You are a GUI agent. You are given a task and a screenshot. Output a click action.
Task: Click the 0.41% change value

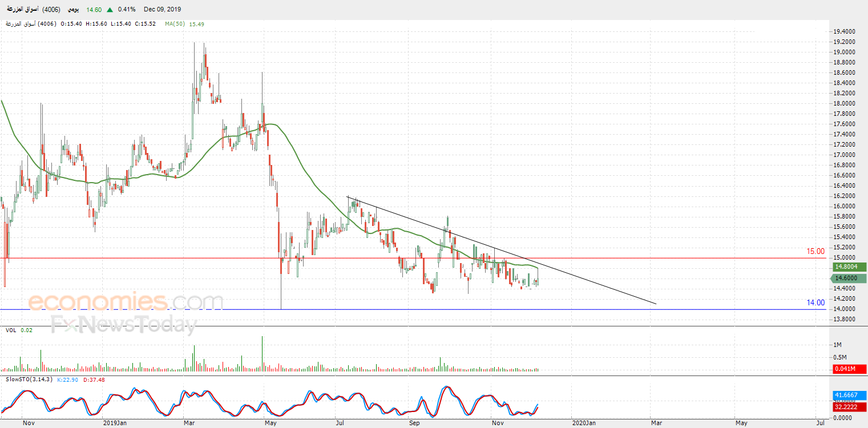point(127,10)
